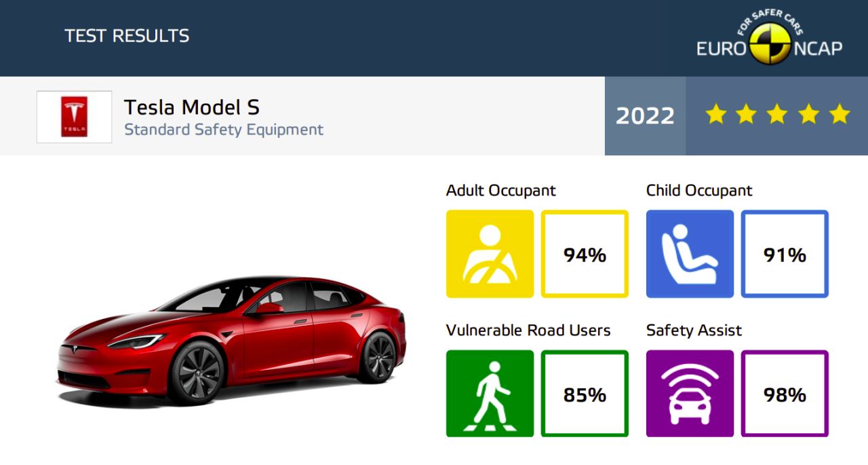The width and height of the screenshot is (868, 465).
Task: Click the fifth yellow rating star
Action: [840, 114]
